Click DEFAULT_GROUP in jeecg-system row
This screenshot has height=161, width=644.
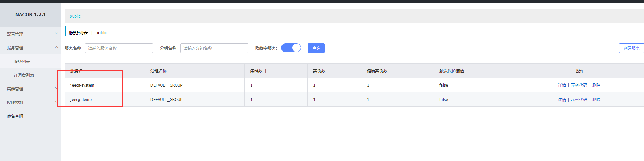pos(166,85)
